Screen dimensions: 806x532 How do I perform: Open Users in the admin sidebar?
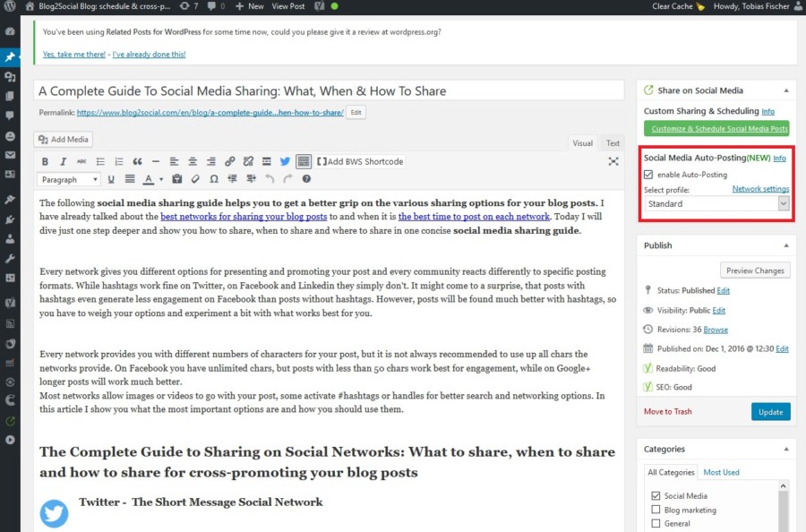[10, 239]
